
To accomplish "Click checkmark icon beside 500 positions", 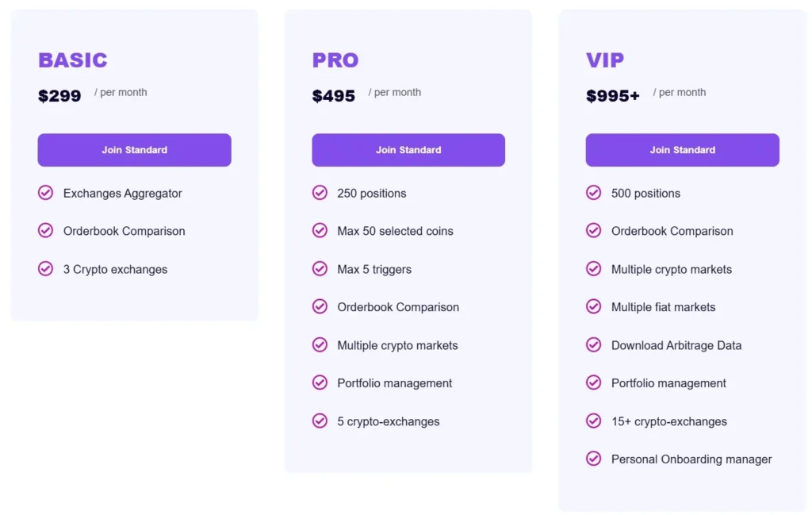I will 593,193.
